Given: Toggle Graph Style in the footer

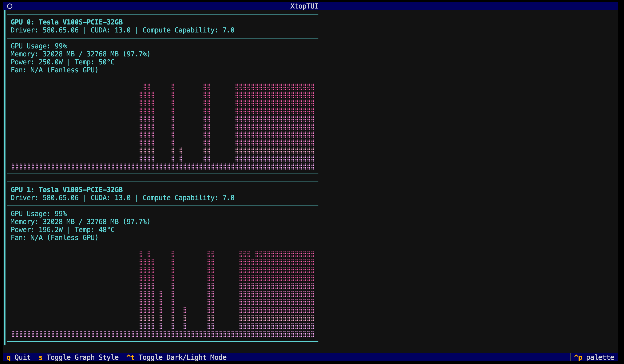Looking at the screenshot, I should click(79, 357).
